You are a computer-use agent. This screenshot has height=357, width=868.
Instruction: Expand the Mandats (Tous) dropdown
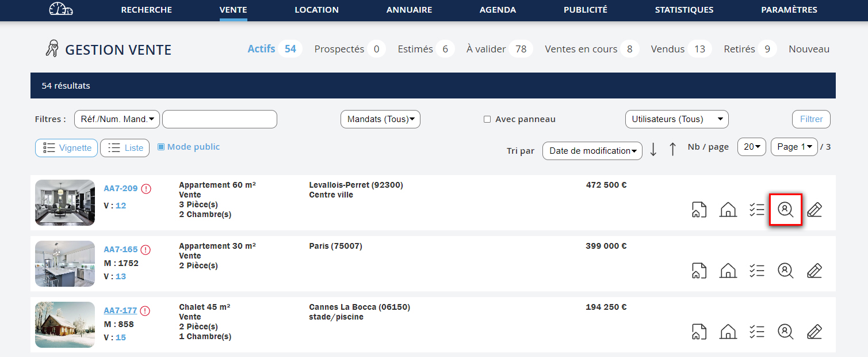pos(380,119)
